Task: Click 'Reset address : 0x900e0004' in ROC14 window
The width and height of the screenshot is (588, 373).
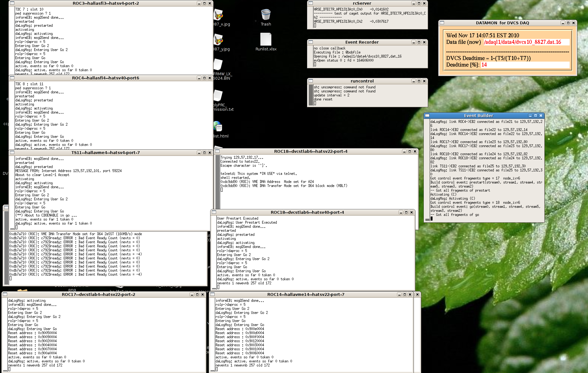Action: (x=240, y=329)
